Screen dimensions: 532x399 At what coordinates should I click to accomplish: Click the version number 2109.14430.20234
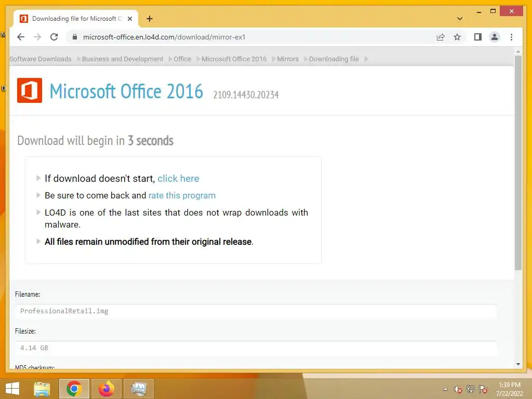pyautogui.click(x=246, y=95)
